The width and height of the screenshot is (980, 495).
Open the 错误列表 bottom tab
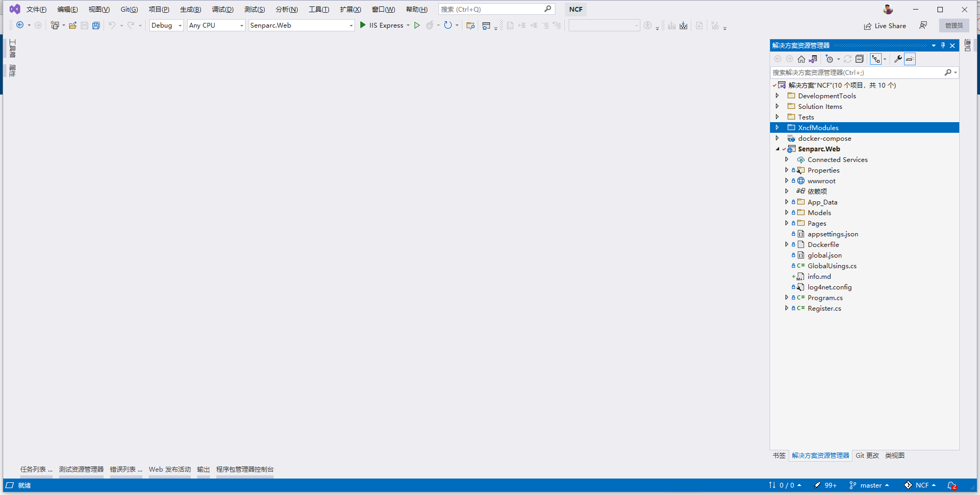126,469
